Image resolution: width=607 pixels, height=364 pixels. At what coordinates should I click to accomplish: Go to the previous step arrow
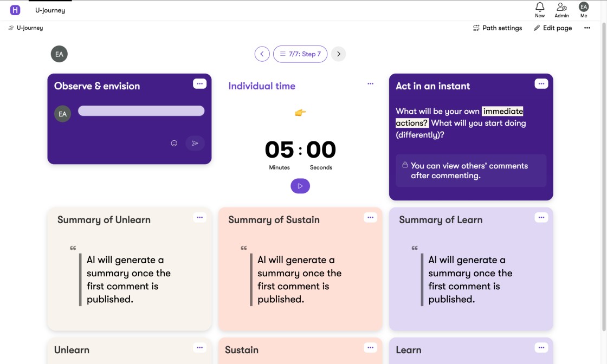point(262,54)
